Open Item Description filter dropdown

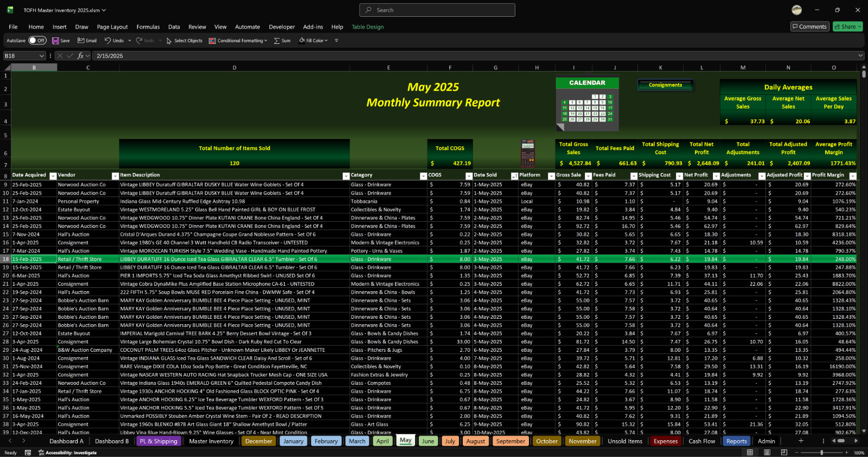coord(346,176)
